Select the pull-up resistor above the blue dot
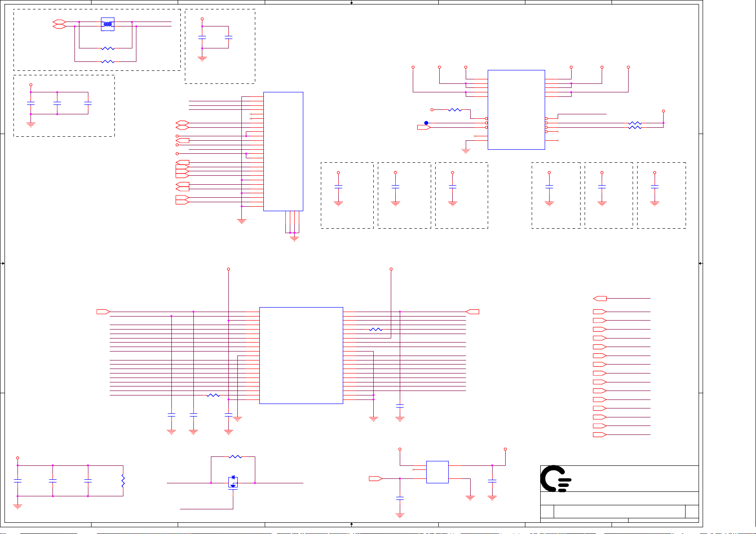This screenshot has width=756, height=534. click(x=454, y=109)
